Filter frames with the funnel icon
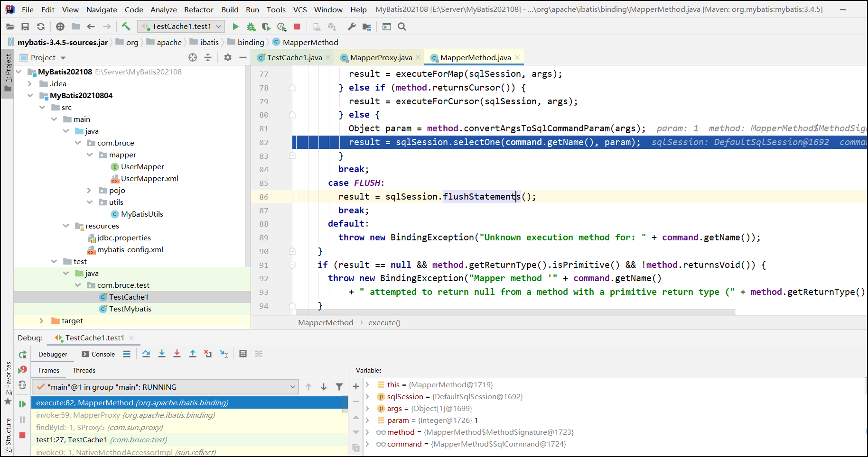The width and height of the screenshot is (868, 457). click(x=339, y=387)
